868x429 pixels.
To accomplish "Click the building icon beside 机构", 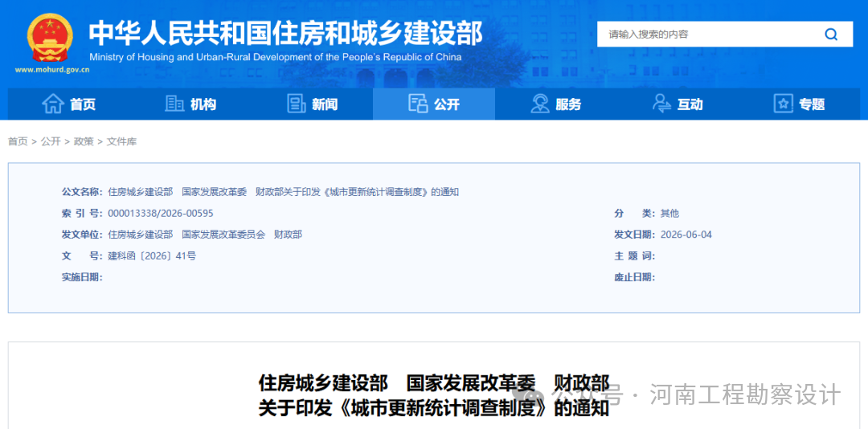I will (x=175, y=104).
